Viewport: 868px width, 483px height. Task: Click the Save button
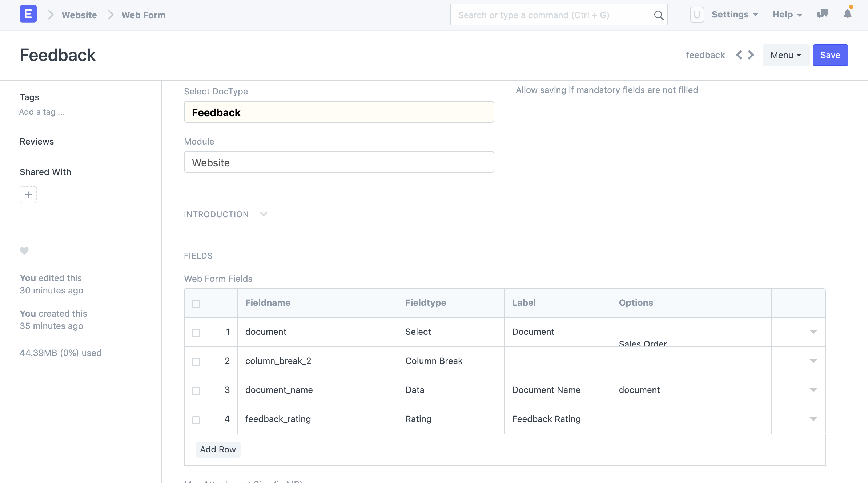point(830,55)
